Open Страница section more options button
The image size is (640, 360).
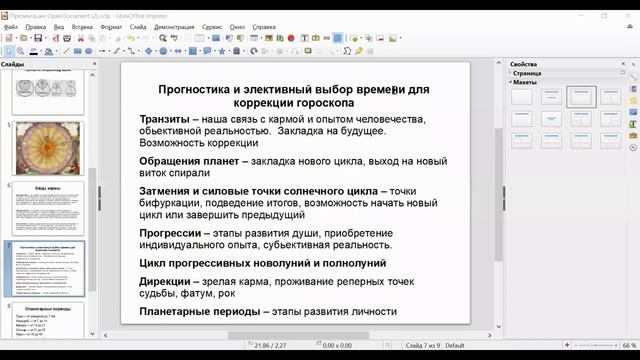point(622,73)
